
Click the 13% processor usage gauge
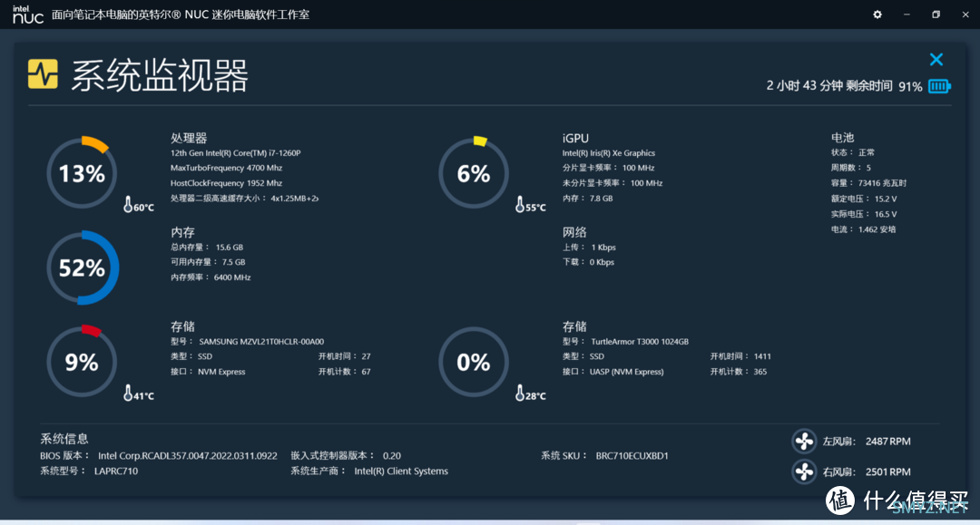click(x=82, y=173)
